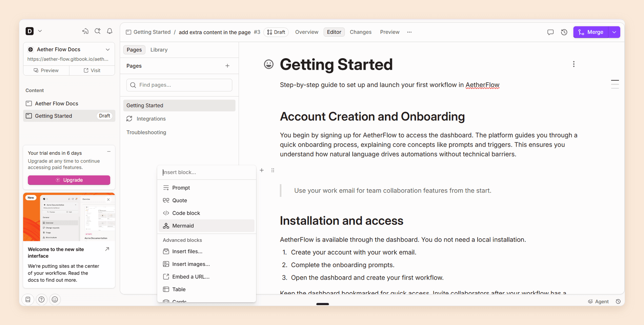Click the site Preview button
This screenshot has width=644, height=325.
click(46, 70)
